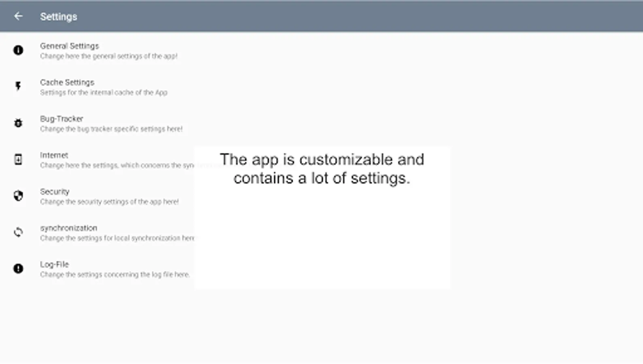Open the Security settings entry

point(55,192)
